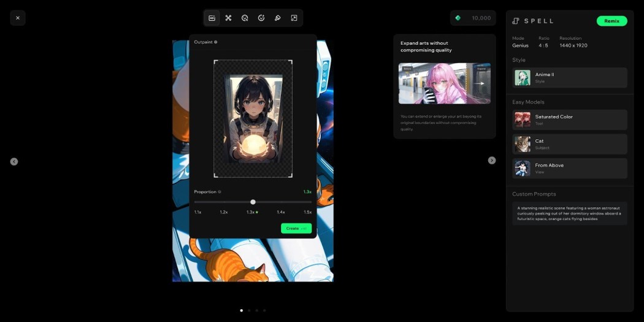Select the second carousel page dot
The height and width of the screenshot is (322, 644).
pos(249,310)
